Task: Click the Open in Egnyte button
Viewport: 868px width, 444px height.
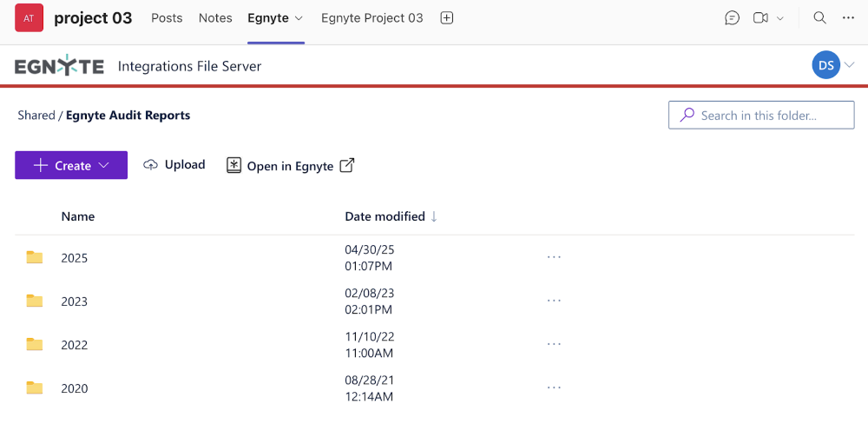Action: pos(290,166)
